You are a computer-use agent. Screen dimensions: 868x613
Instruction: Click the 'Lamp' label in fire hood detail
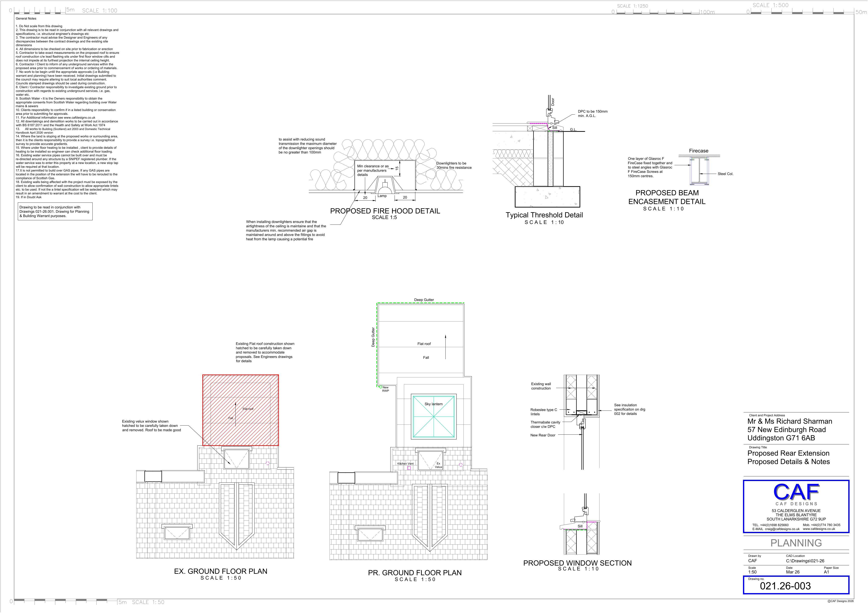click(382, 196)
